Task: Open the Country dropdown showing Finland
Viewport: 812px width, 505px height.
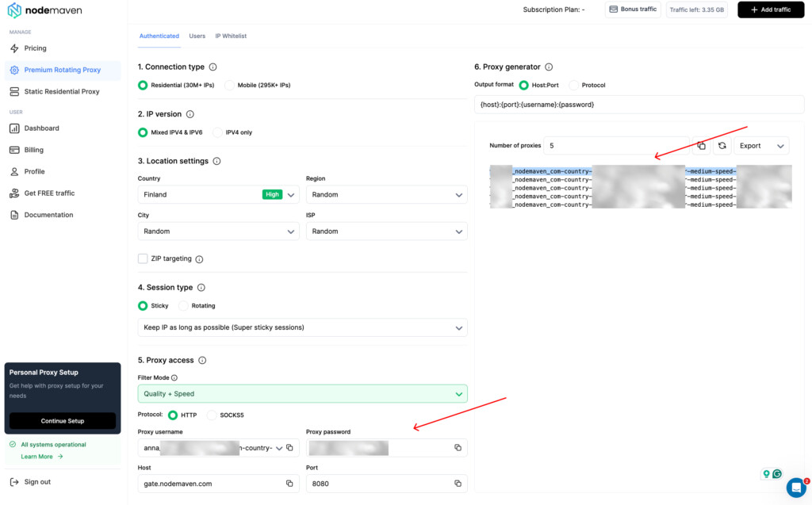Action: (218, 195)
